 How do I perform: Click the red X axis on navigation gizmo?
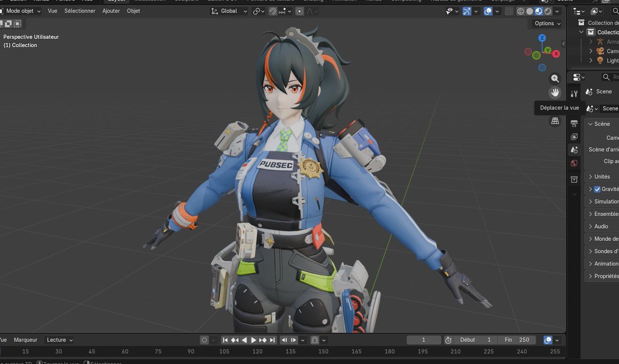[x=556, y=54]
